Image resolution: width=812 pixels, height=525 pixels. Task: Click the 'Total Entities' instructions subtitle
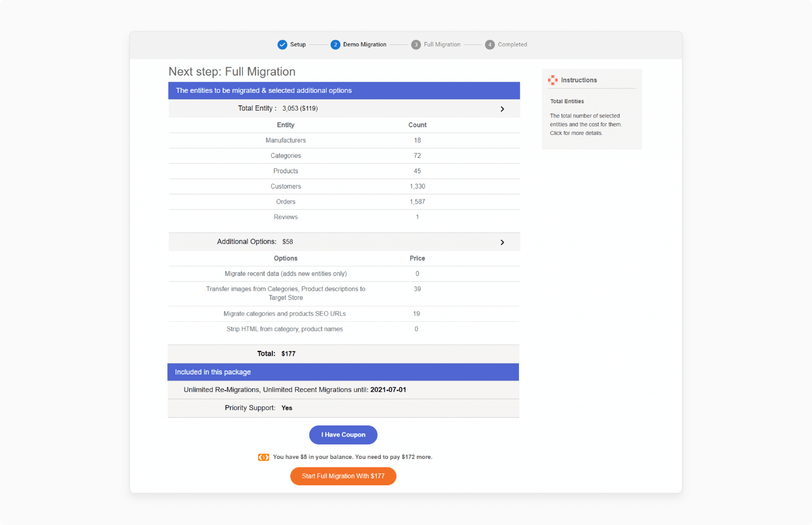tap(567, 102)
